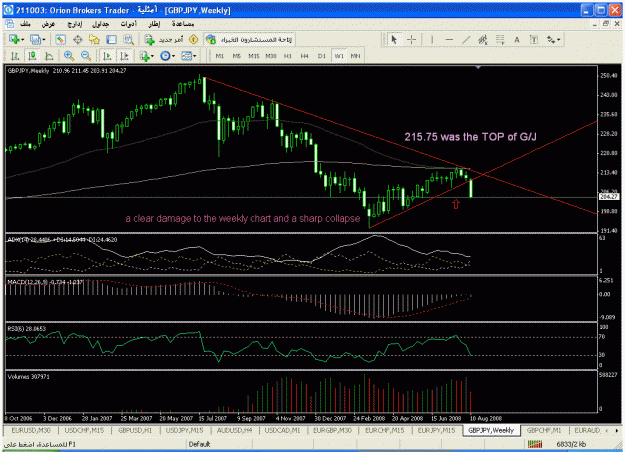
Task: Expand the Profiles dropdown arrow
Action: tap(43, 40)
